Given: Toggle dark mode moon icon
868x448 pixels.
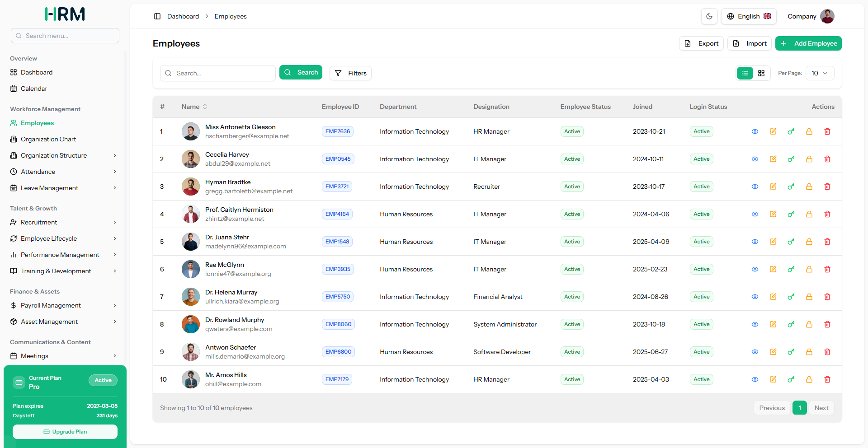Looking at the screenshot, I should 709,16.
